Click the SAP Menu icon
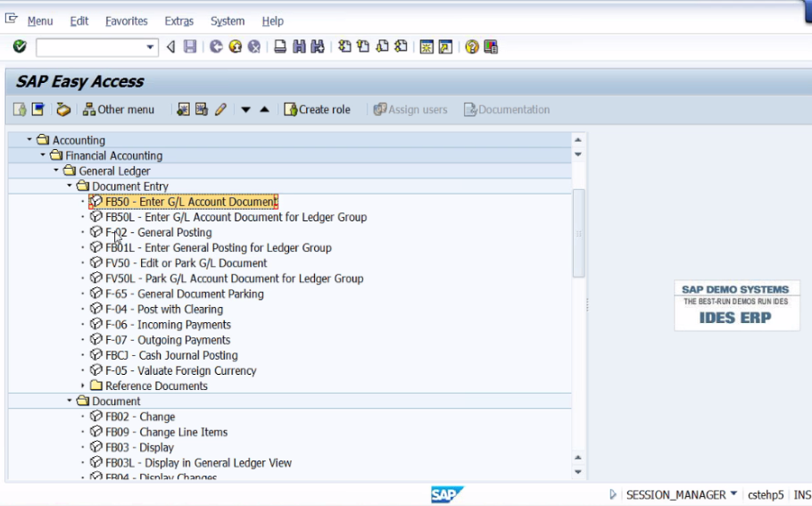Viewport: 812px width, 506px height. pyautogui.click(x=38, y=109)
